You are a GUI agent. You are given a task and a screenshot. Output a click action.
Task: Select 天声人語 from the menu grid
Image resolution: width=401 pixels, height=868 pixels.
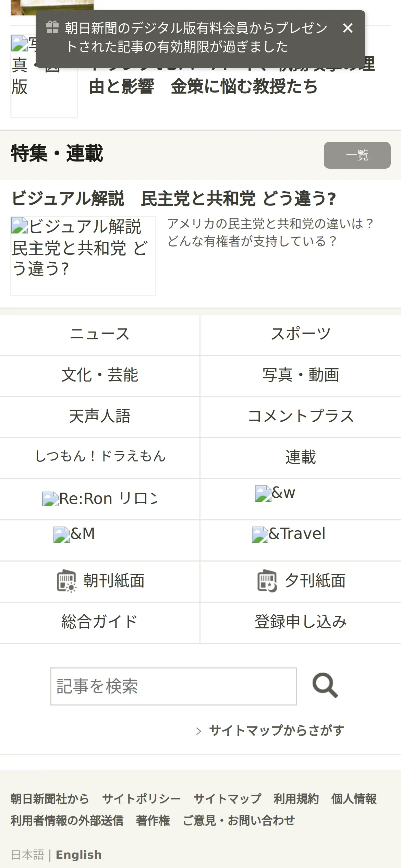pos(99,417)
